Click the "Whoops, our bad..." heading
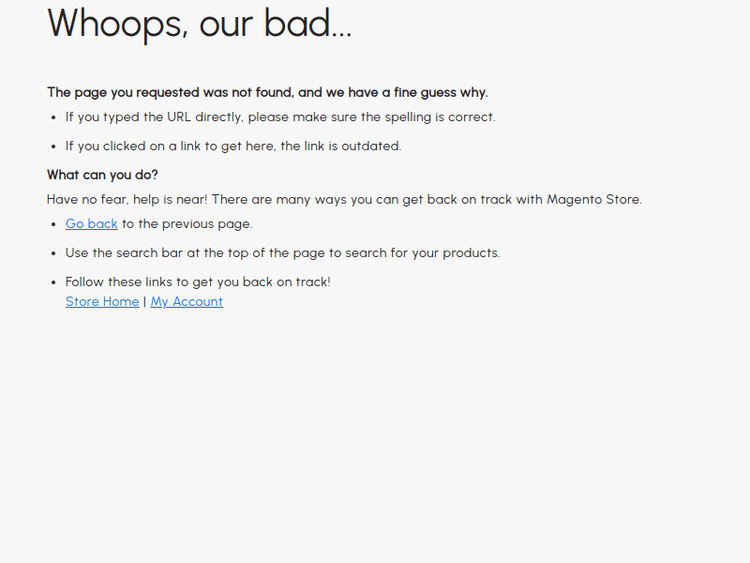Image resolution: width=750 pixels, height=563 pixels. [199, 24]
